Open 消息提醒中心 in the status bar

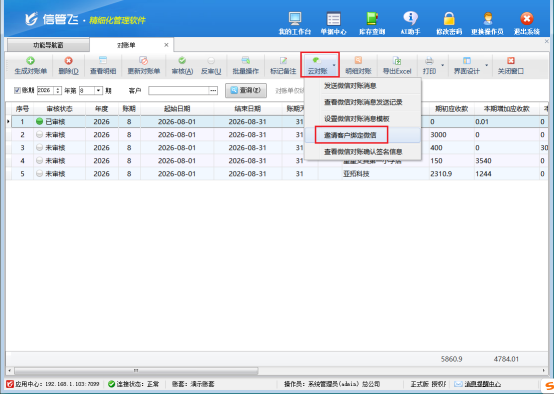482,384
